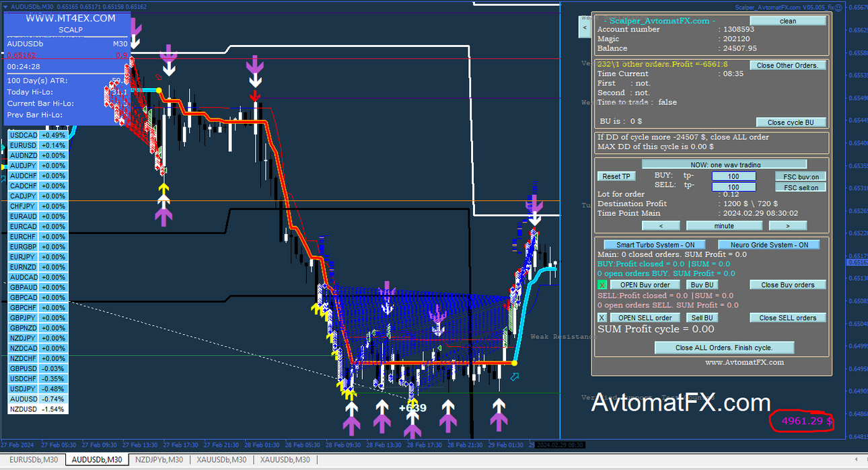
Task: Click the GBPUSD -0.03% row
Action: (38, 368)
